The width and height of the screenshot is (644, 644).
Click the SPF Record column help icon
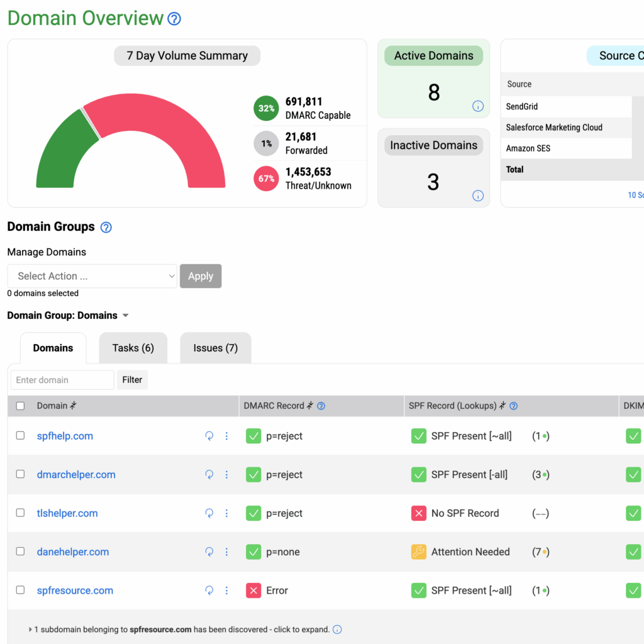click(x=514, y=406)
